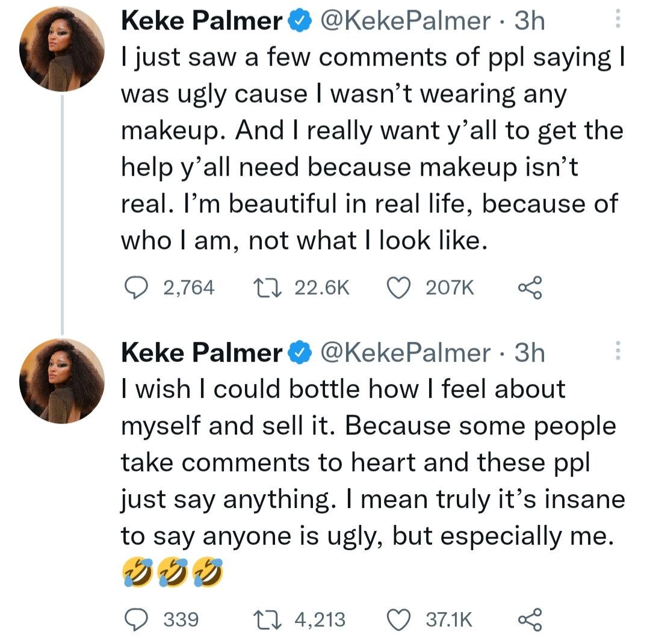The height and width of the screenshot is (644, 650).
Task: Open the more options menu on second tweet
Action: coord(617,351)
